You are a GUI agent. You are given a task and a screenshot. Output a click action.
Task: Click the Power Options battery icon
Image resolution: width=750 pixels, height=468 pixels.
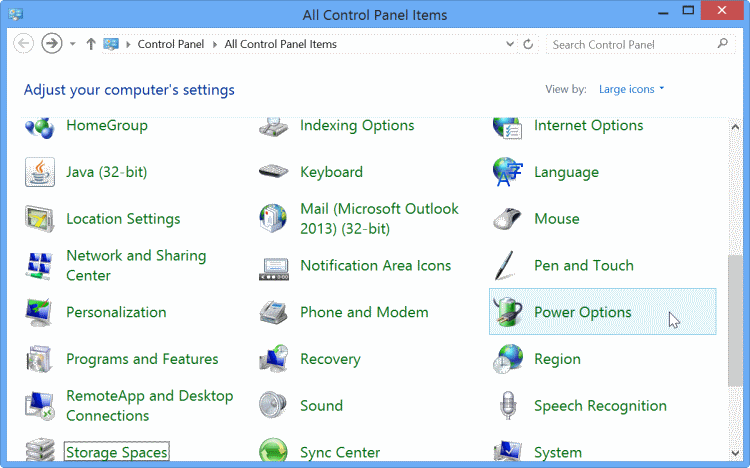[507, 312]
